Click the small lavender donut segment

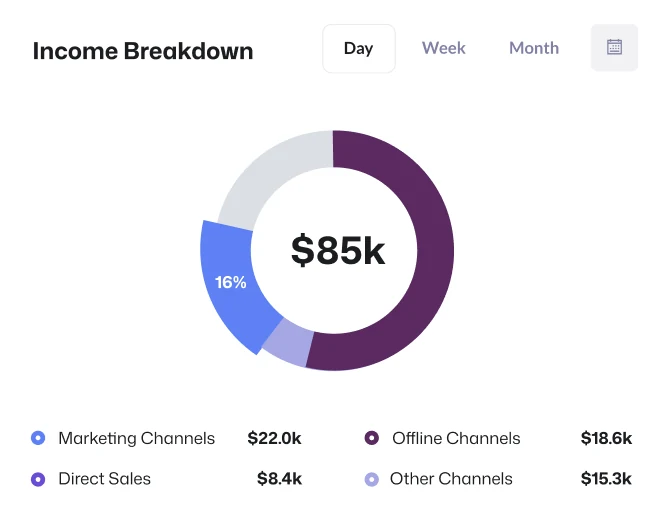pos(290,344)
